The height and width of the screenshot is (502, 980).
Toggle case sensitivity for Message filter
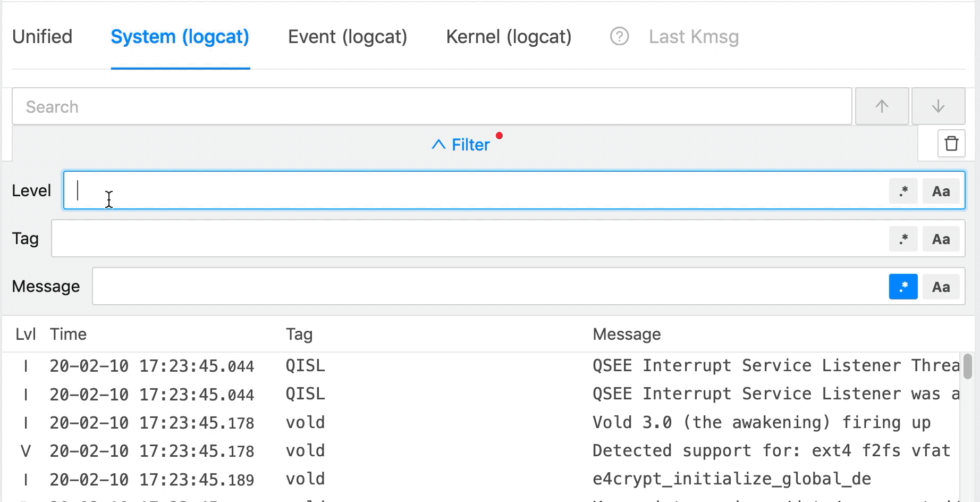coord(941,287)
